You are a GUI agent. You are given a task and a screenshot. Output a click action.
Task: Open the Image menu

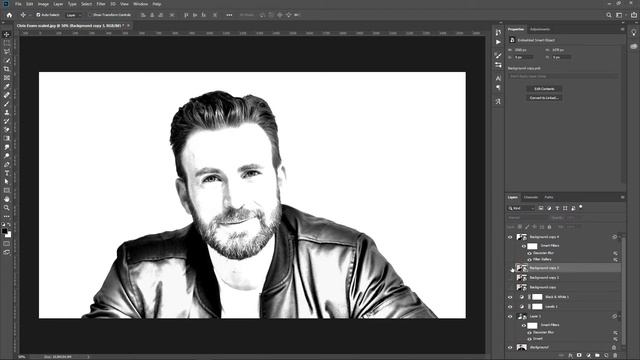43,4
